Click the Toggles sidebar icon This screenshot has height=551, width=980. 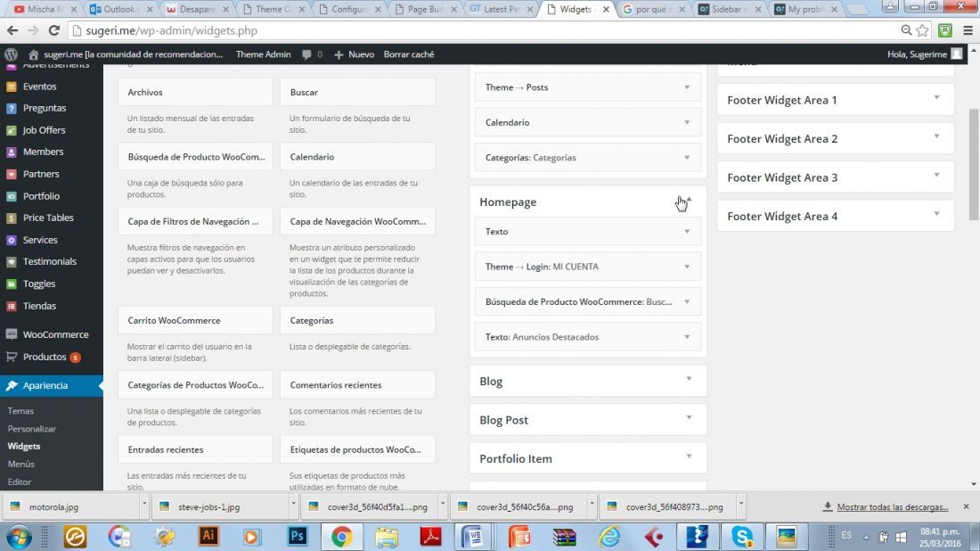12,284
